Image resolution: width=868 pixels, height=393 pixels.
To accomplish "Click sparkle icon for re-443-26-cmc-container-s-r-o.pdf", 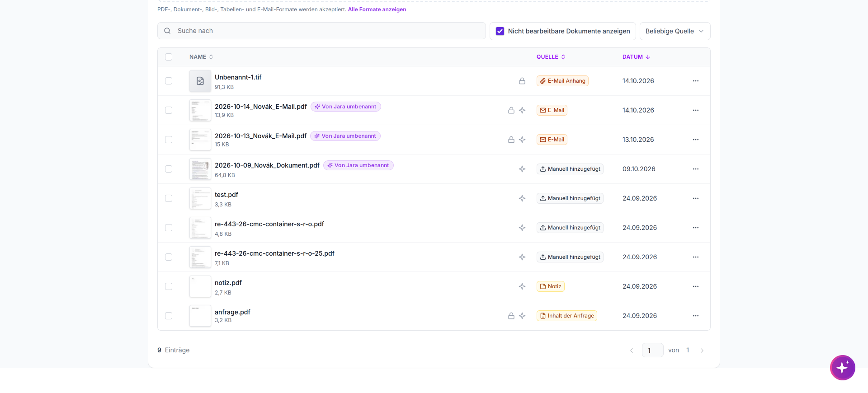I will pos(522,228).
